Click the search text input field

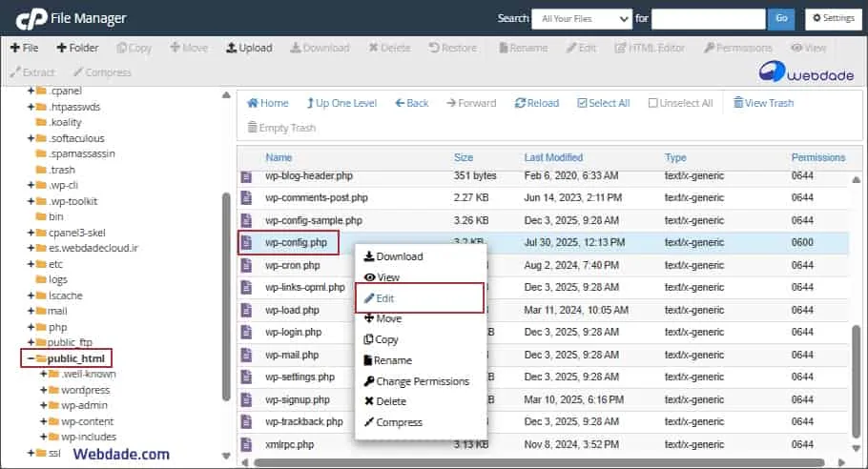[x=708, y=18]
